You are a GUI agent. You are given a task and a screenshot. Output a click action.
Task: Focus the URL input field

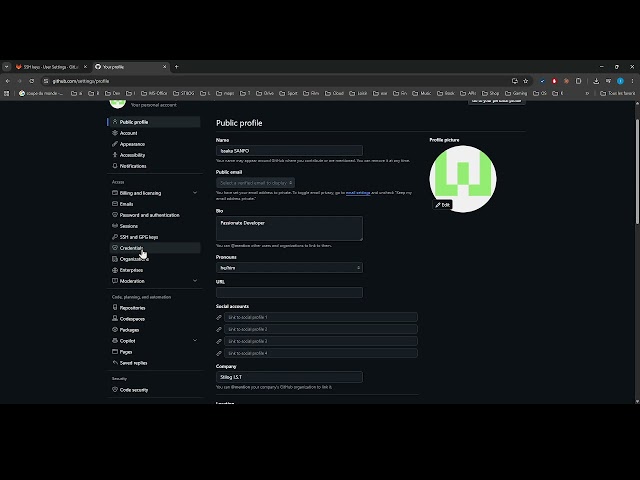[x=289, y=292]
